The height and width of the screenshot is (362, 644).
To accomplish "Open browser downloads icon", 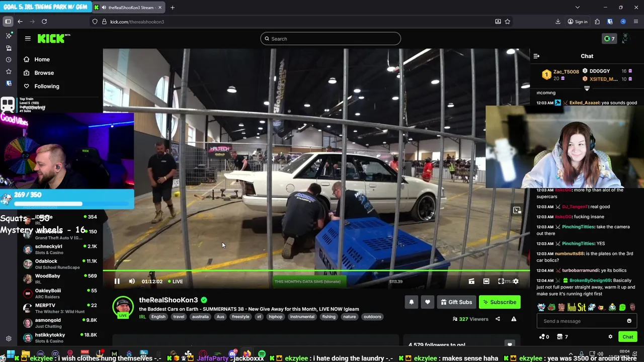I will click(558, 22).
